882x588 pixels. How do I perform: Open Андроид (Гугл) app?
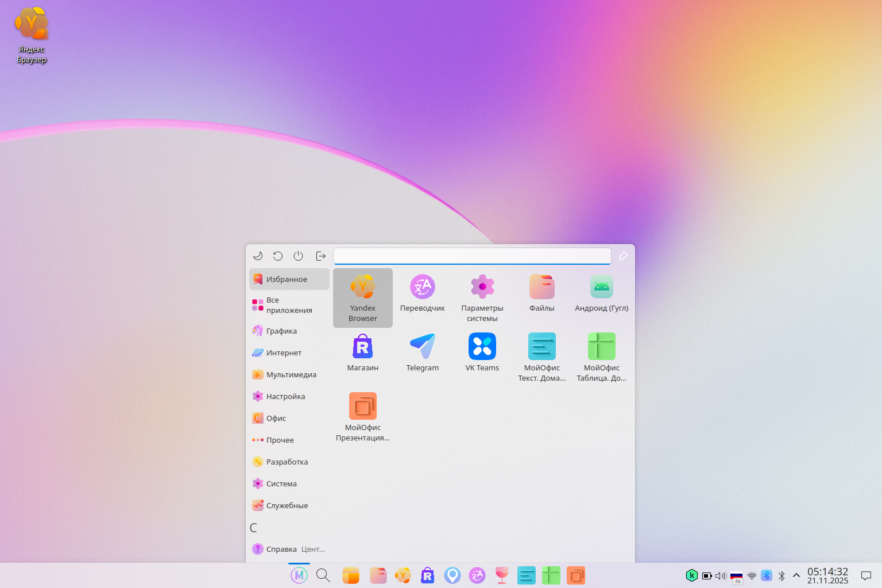[x=601, y=293]
